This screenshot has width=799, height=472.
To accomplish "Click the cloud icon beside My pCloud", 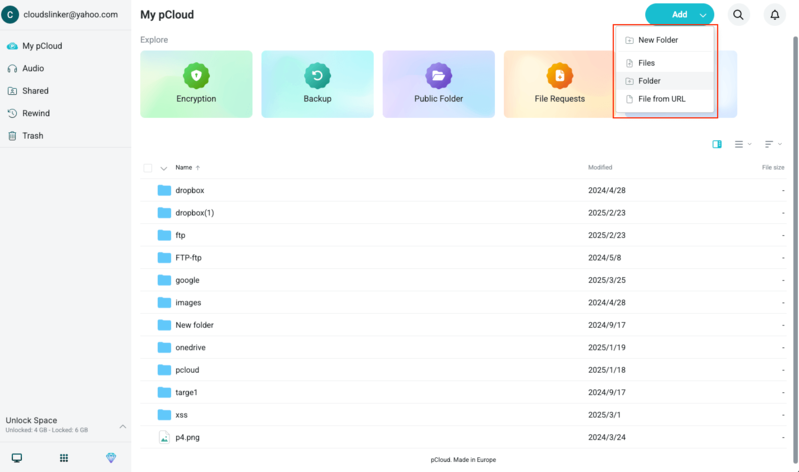I will (12, 46).
